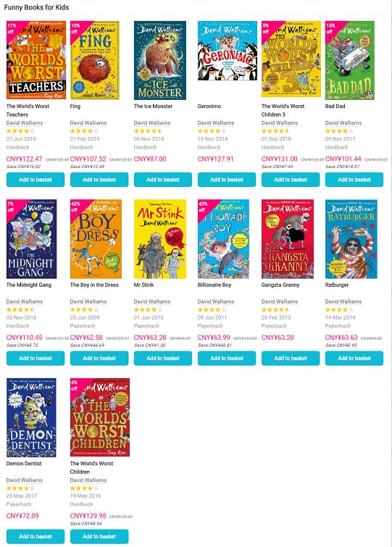Click the Fing book cover image
Image resolution: width=392 pixels, height=547 pixels.
[95, 60]
